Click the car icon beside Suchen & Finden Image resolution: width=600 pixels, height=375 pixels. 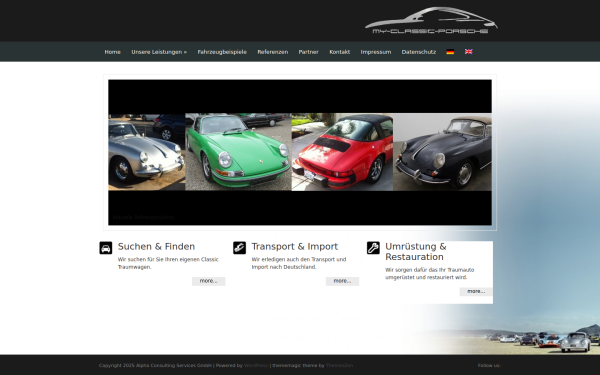[106, 248]
